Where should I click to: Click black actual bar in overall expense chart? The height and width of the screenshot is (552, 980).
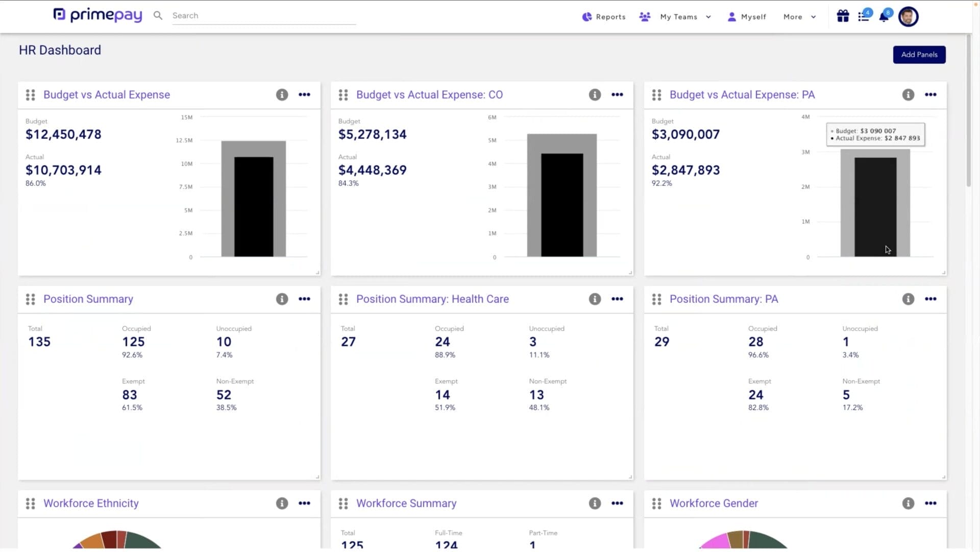[254, 207]
